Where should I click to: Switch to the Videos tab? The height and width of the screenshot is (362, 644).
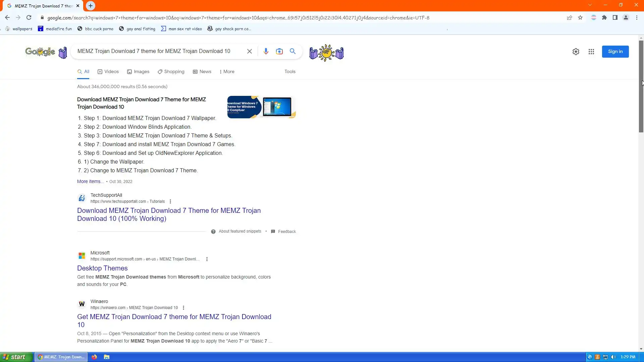coord(108,72)
